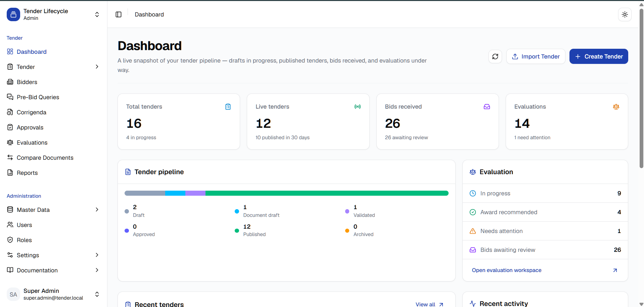Screen dimensions: 644x307
Task: Click the Settings sliders icon
Action: 10,255
